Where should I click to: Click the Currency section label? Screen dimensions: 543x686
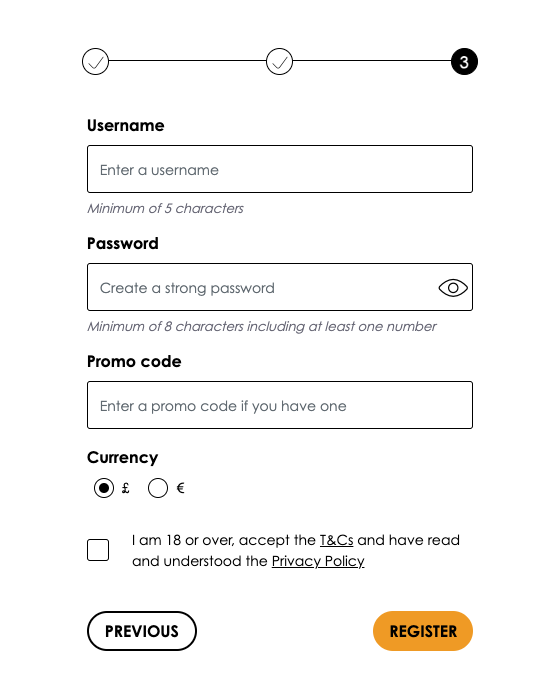point(123,458)
